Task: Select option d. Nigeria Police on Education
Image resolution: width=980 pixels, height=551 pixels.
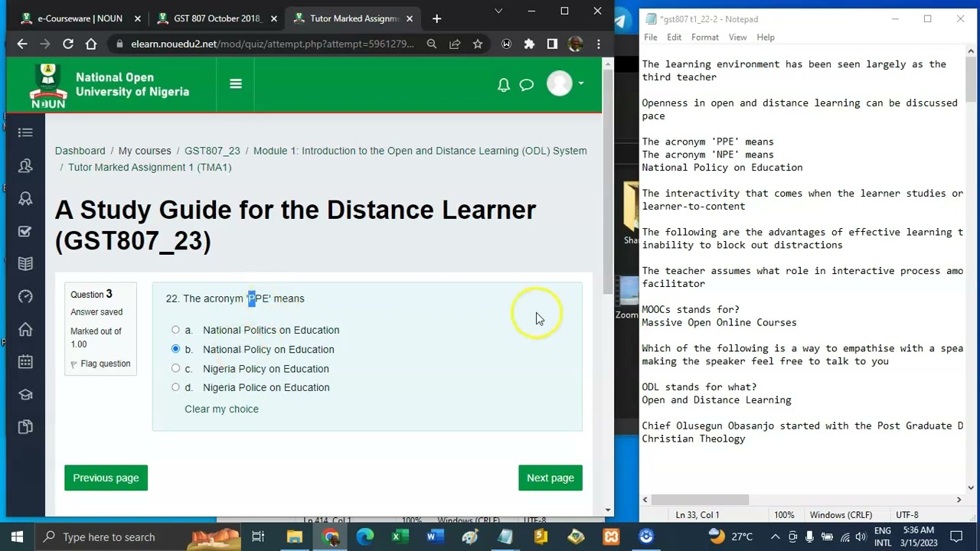Action: click(175, 387)
